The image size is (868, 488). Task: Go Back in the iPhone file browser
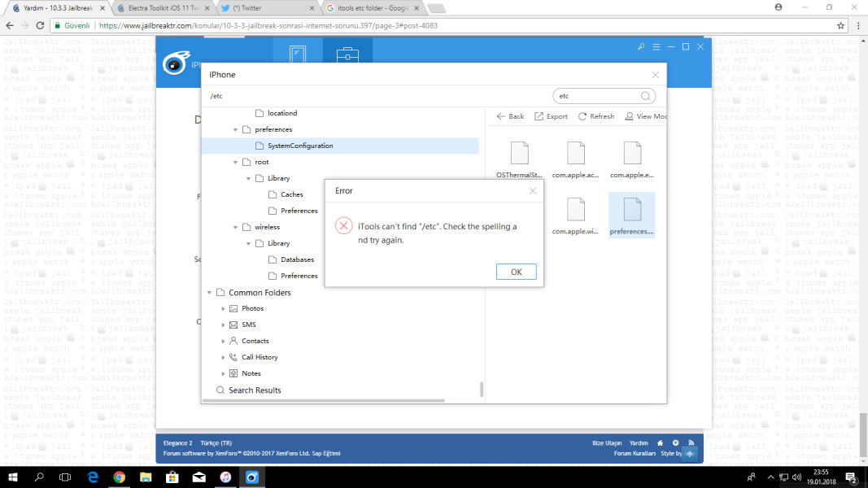pos(510,116)
